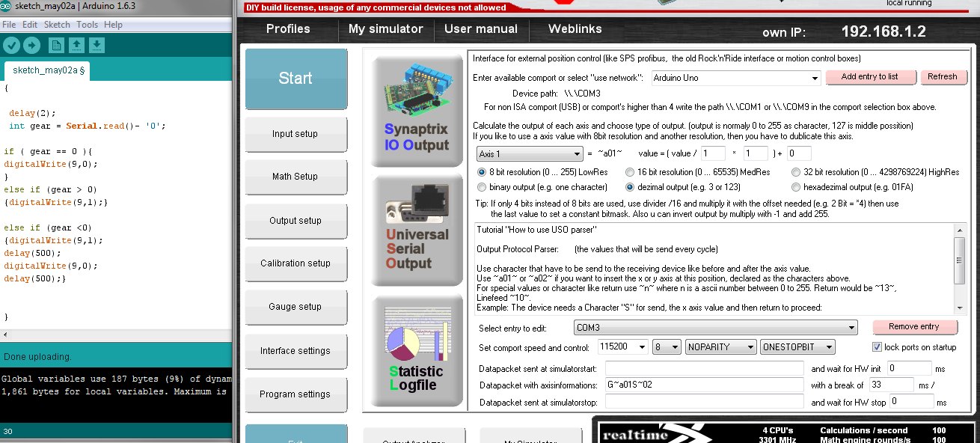
Task: Expand the ONESTOPBIT dropdown
Action: [x=829, y=347]
